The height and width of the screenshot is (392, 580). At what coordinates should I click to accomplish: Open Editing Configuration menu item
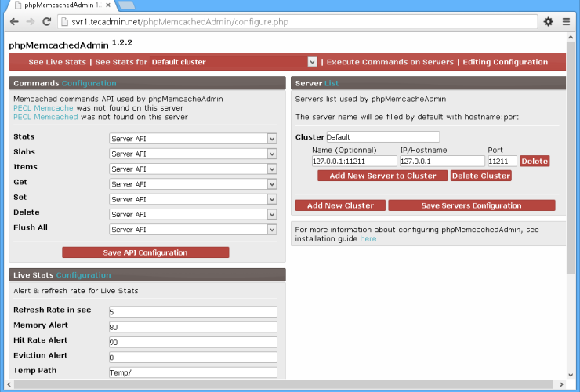click(505, 62)
